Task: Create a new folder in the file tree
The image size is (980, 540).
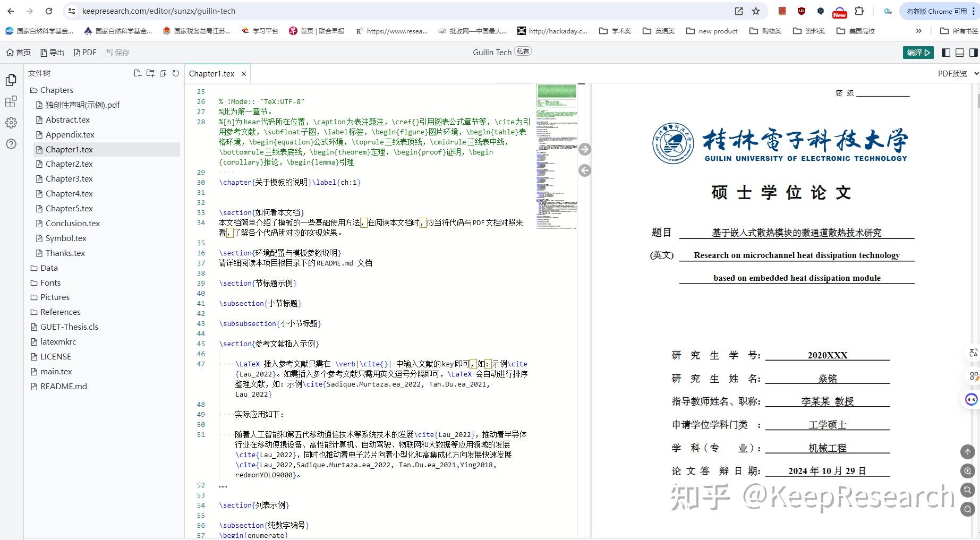Action: coord(150,73)
